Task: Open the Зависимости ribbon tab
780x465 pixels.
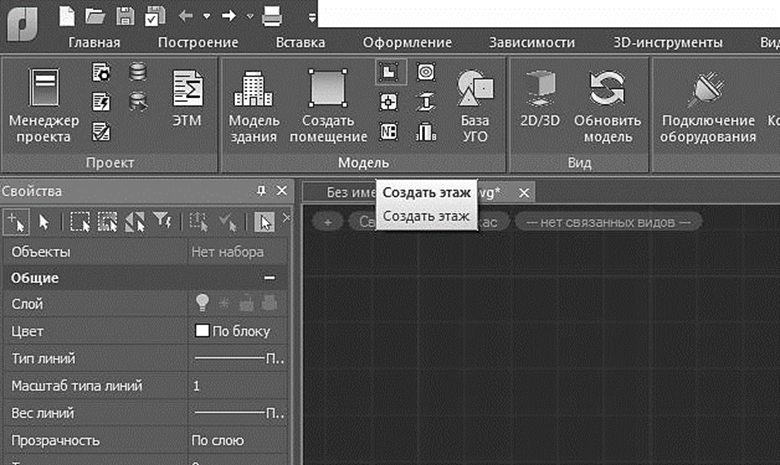Action: (x=531, y=42)
